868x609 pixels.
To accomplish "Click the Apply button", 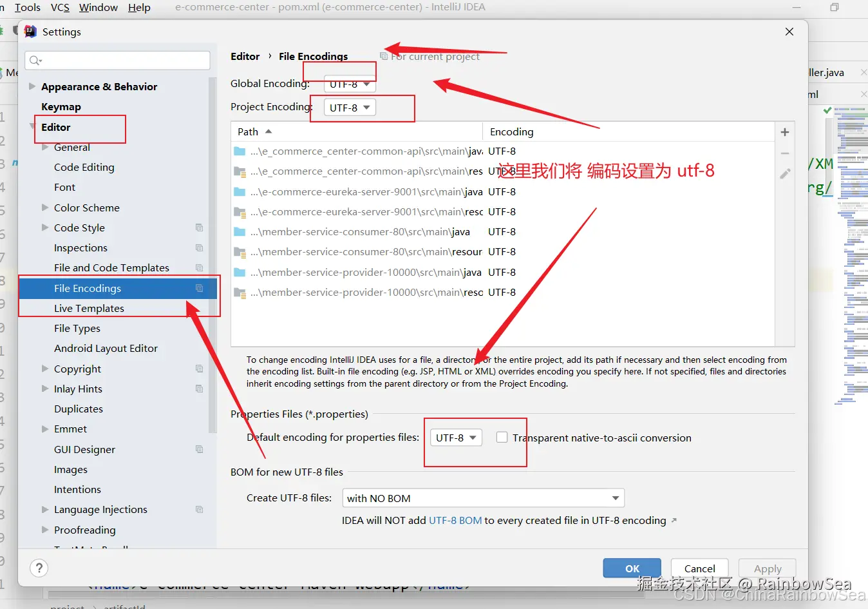I will point(768,568).
